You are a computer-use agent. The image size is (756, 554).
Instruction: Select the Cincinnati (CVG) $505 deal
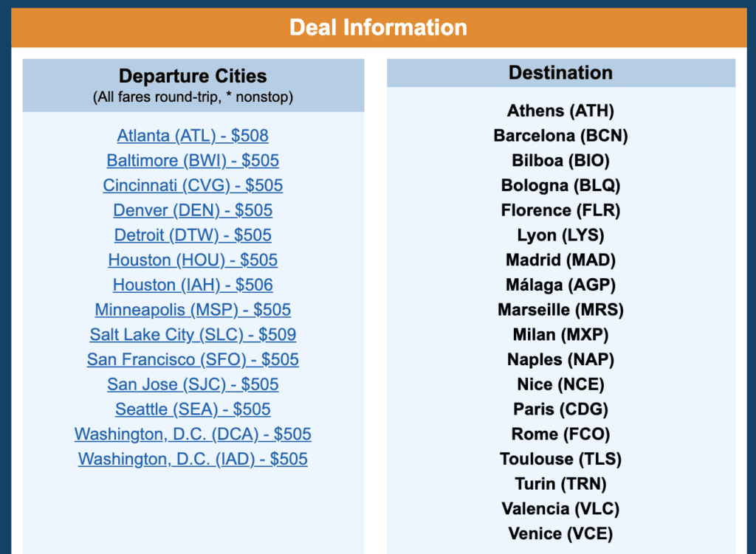[x=193, y=185]
